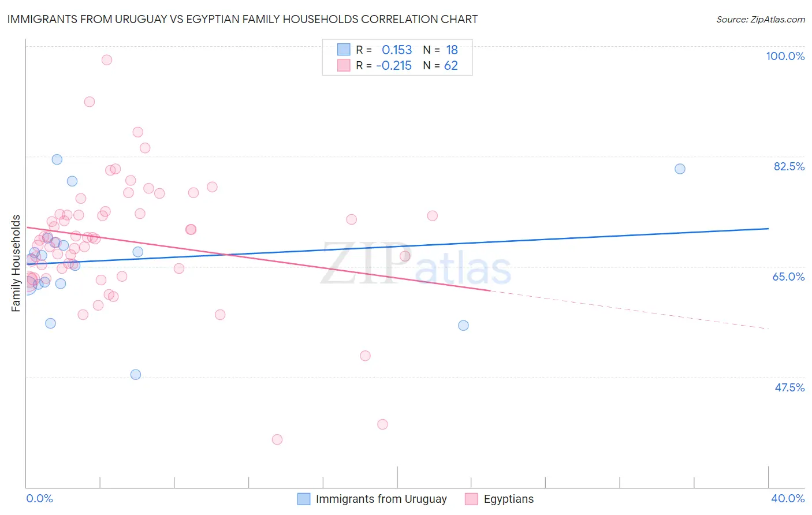Viewport: 812px width, 515px height.
Task: Click the Family Households y-axis label
Action: [16, 263]
